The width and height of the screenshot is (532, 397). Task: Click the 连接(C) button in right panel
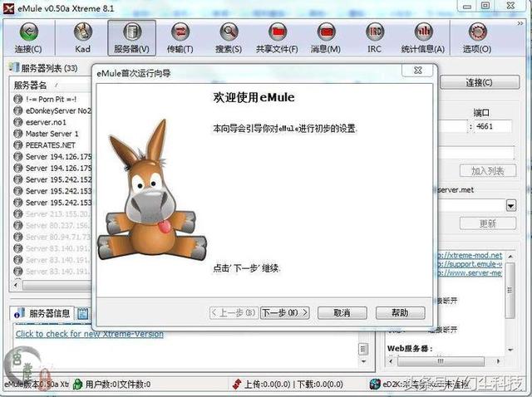(480, 82)
